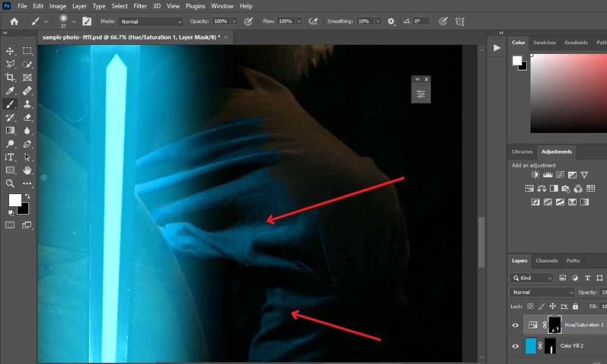Swap foreground and background colors

point(27,196)
